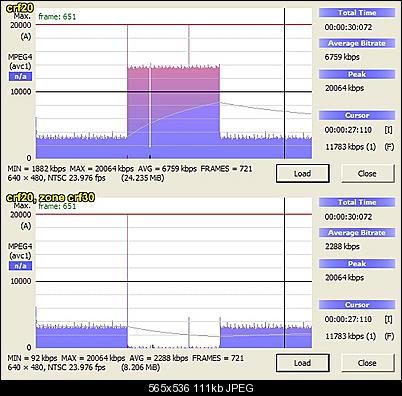Click frame: 651 label in zone crf30 graph

point(57,206)
